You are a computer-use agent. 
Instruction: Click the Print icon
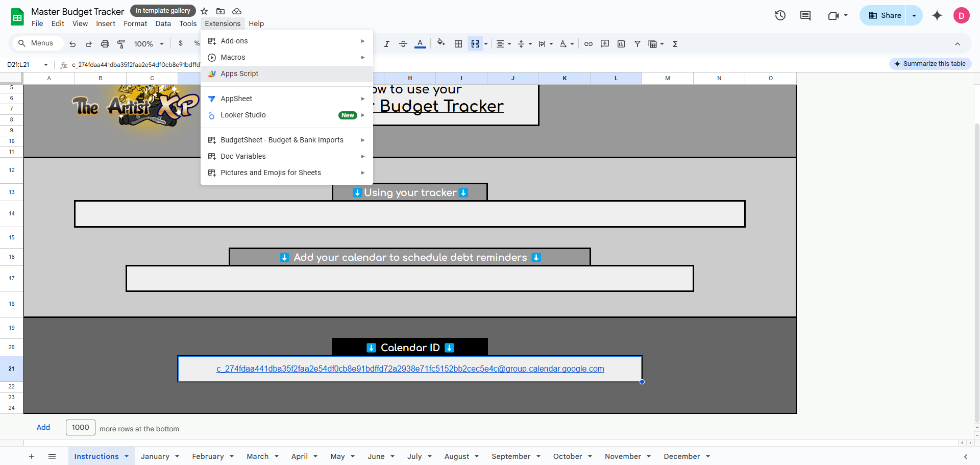[x=105, y=44]
